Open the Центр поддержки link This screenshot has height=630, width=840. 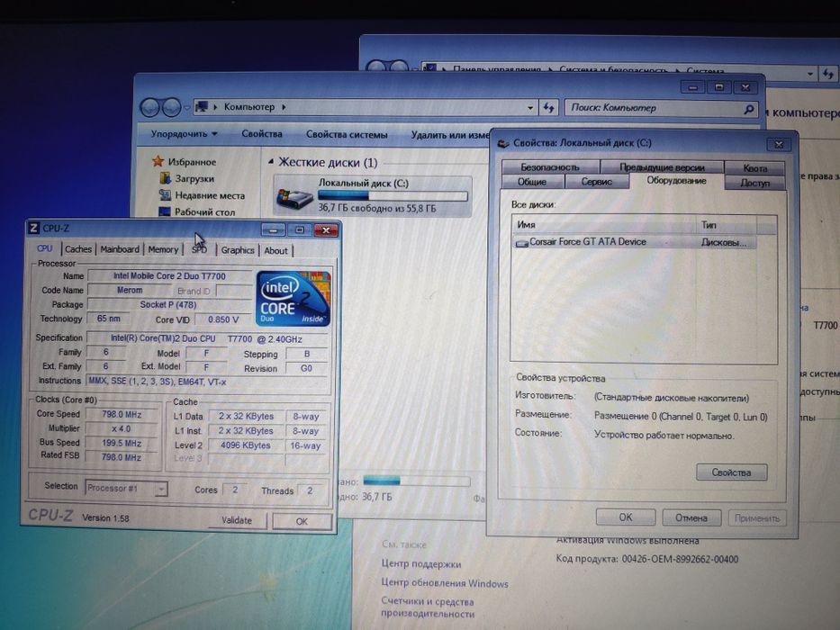(421, 563)
